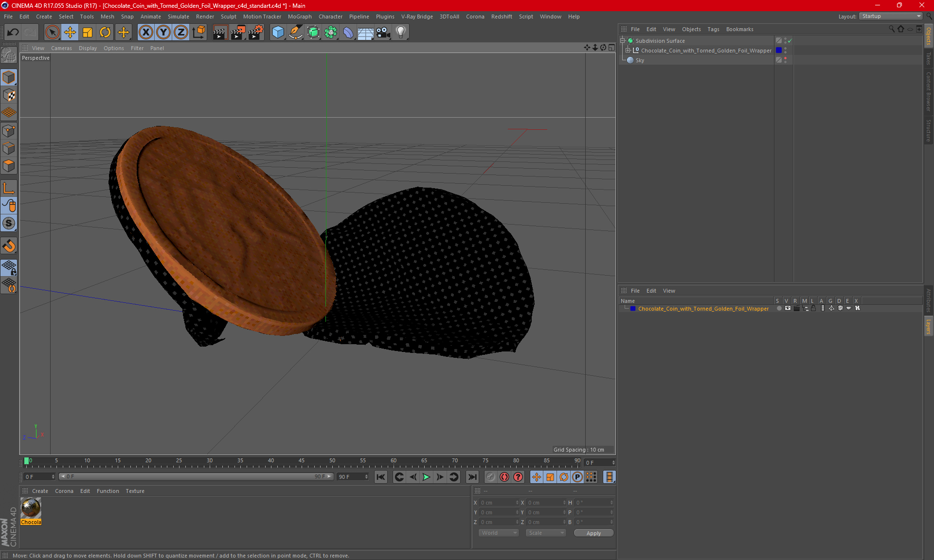Open the Spline Pen tool

(x=296, y=33)
